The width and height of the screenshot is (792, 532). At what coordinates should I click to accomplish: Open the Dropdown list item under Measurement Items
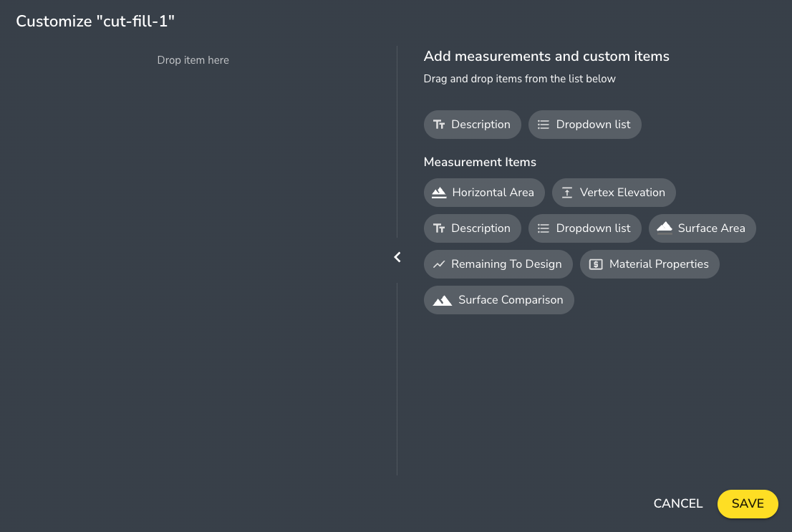point(585,228)
